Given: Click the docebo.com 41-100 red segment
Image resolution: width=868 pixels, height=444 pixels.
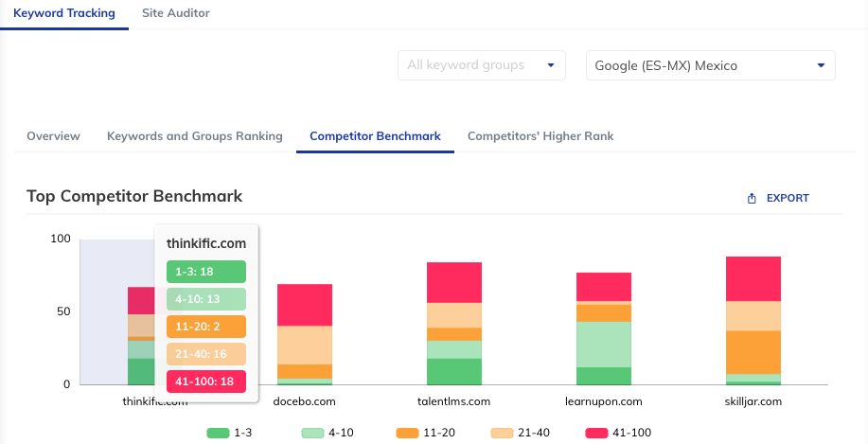Looking at the screenshot, I should tap(305, 305).
